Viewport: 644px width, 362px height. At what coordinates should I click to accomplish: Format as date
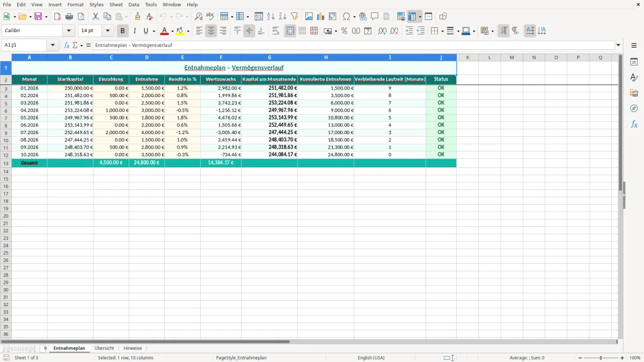(x=368, y=31)
